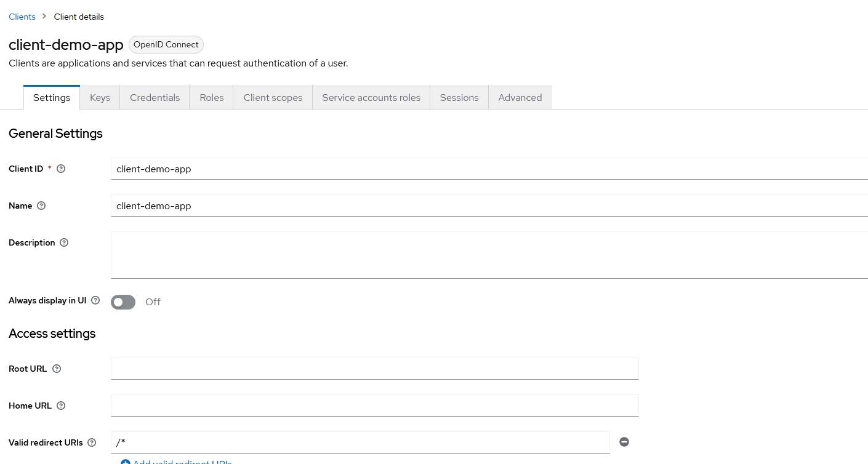The width and height of the screenshot is (868, 464).
Task: Open help for the Name field
Action: click(x=41, y=206)
